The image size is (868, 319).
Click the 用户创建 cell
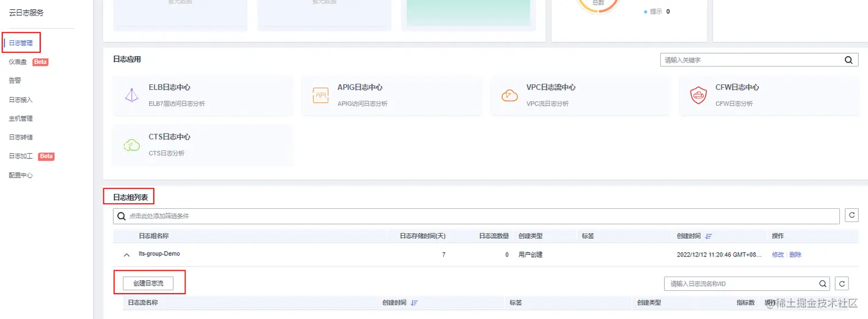(x=530, y=255)
